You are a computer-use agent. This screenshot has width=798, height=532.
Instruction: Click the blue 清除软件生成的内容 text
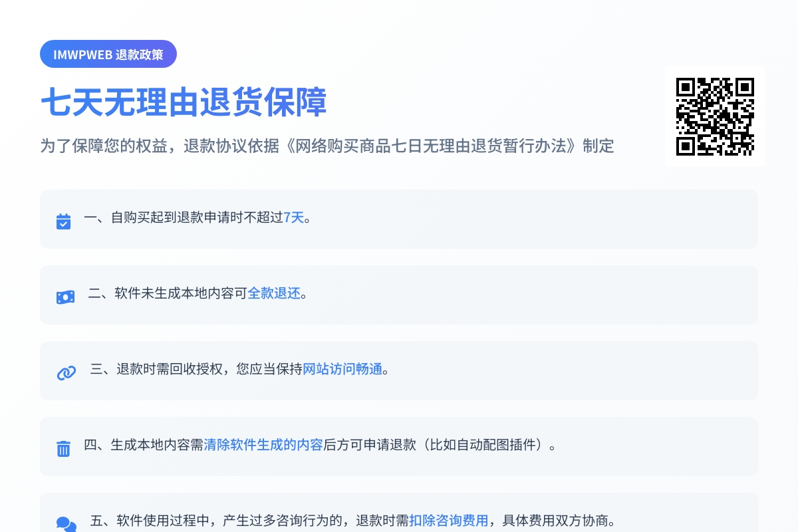coord(263,445)
